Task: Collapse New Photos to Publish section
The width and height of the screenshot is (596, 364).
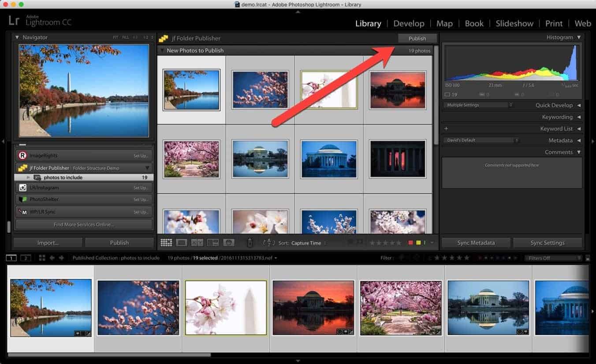Action: click(x=162, y=51)
